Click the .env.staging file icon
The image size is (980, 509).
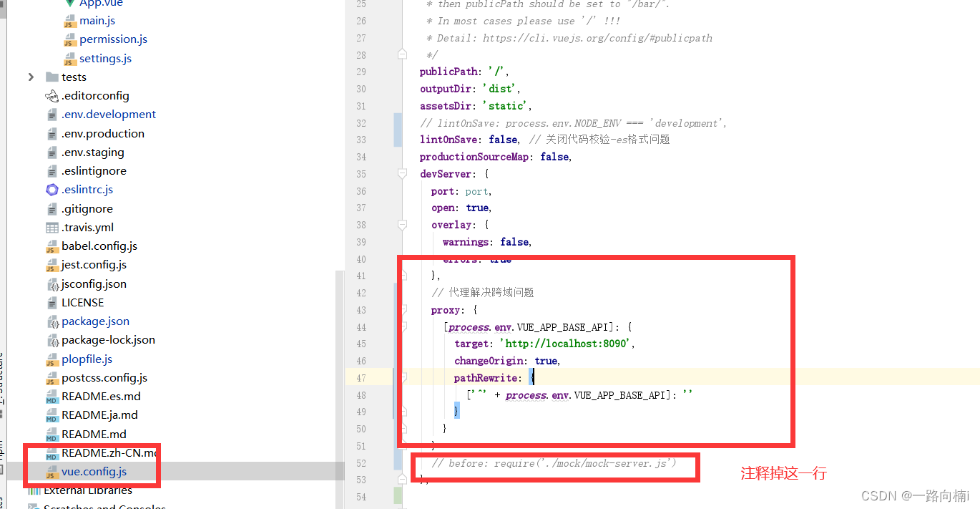52,152
